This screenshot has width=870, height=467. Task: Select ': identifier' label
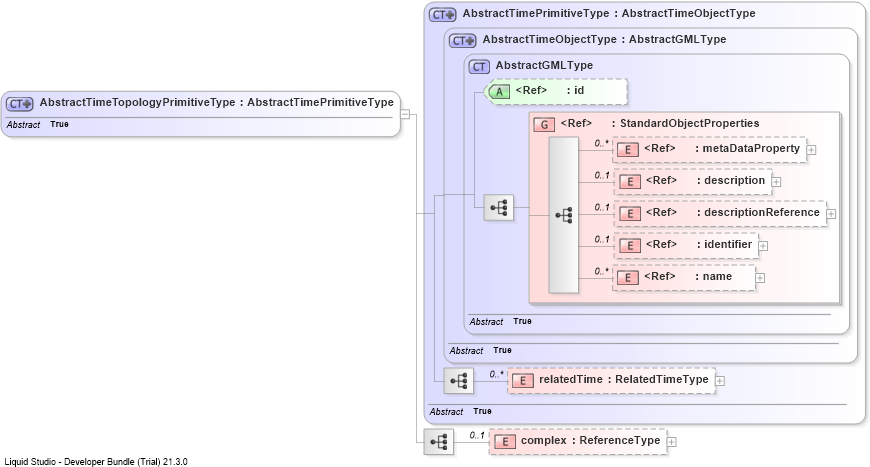(x=724, y=245)
